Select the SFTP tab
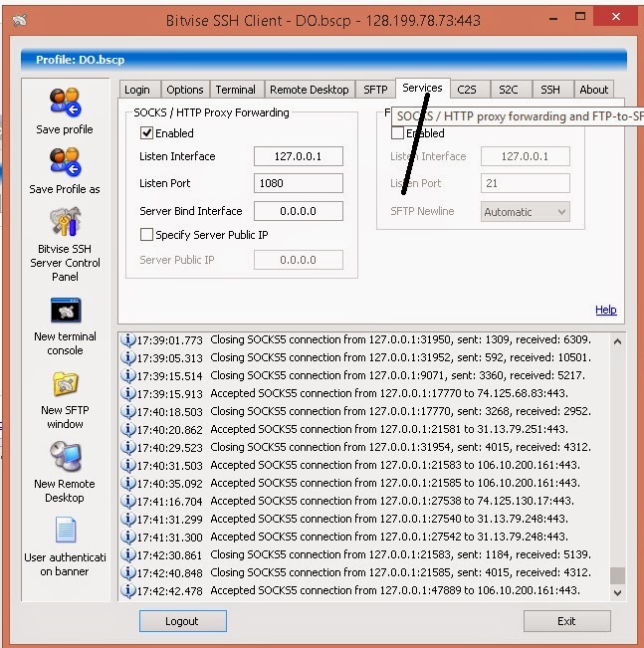Viewport: 644px width, 648px height. pos(375,90)
